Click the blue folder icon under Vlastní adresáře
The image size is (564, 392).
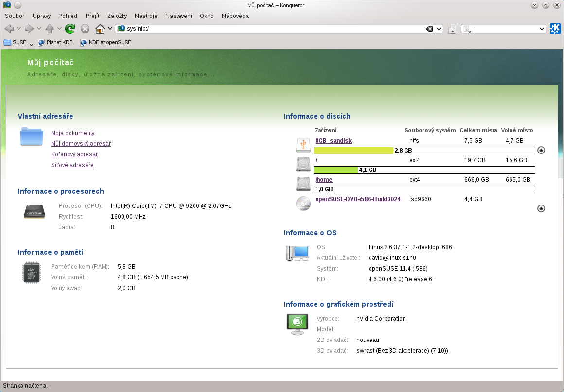click(32, 136)
